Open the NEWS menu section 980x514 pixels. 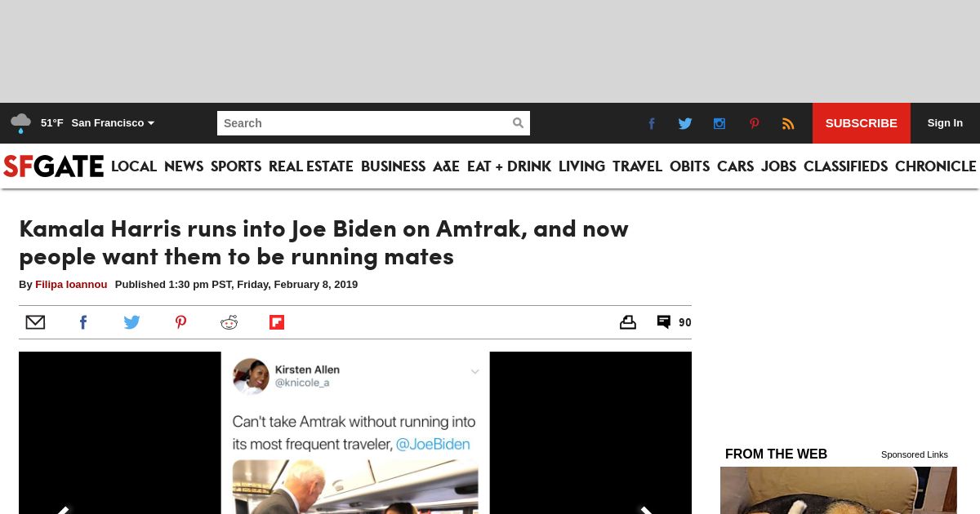click(184, 166)
